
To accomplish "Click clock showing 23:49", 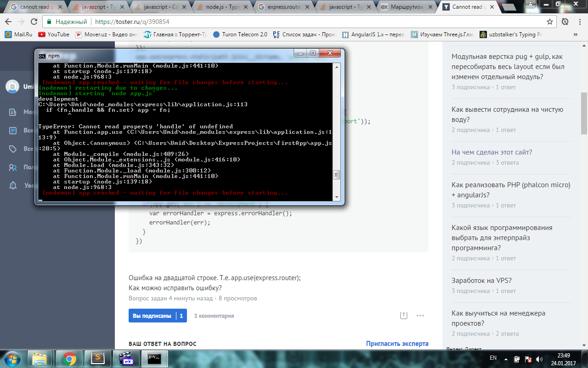I will pyautogui.click(x=564, y=355).
